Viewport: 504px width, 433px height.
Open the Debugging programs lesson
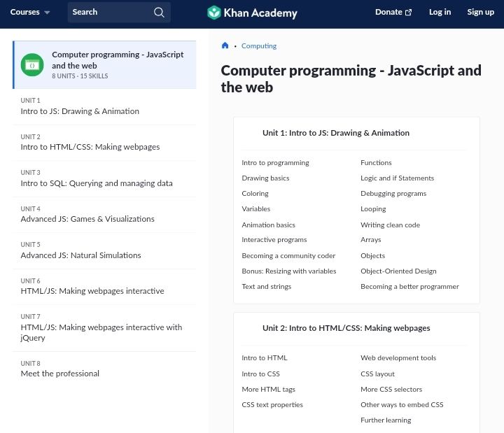tap(393, 194)
